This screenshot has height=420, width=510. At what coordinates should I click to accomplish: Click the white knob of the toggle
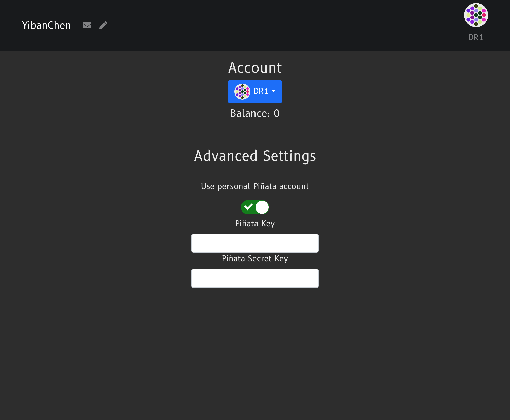pos(262,207)
